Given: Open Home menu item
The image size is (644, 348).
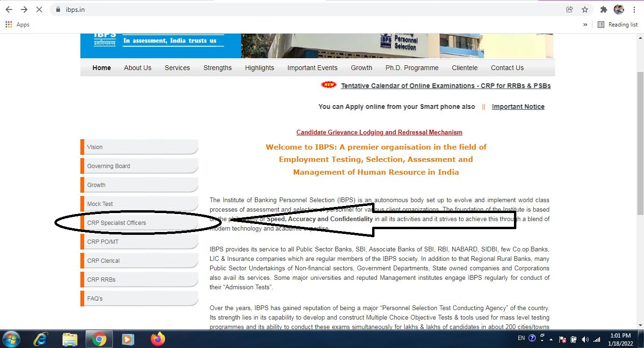Looking at the screenshot, I should click(102, 68).
